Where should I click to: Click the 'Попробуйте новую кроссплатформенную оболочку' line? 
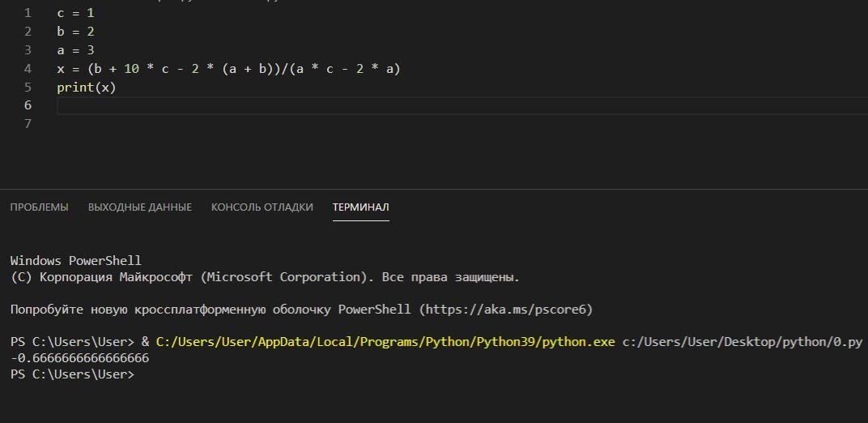(301, 310)
